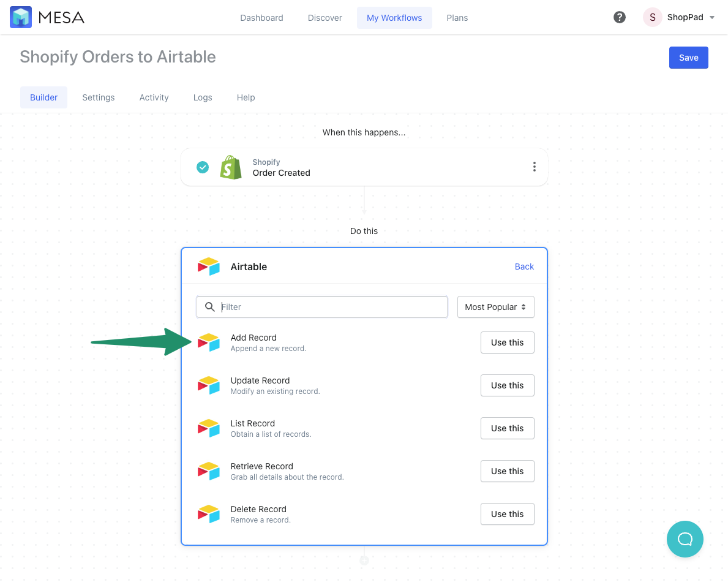
Task: Select My Workflows in navigation
Action: (x=394, y=18)
